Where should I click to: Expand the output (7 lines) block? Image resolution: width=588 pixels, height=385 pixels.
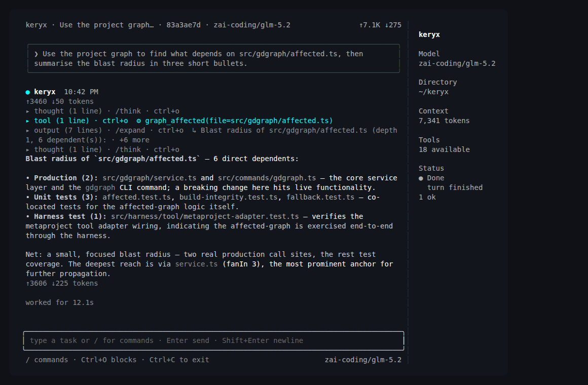(x=28, y=131)
